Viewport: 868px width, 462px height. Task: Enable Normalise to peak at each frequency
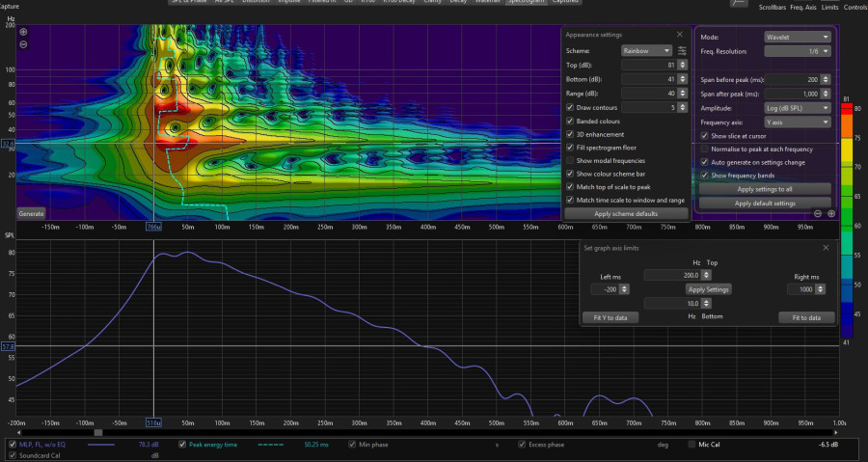click(x=704, y=149)
